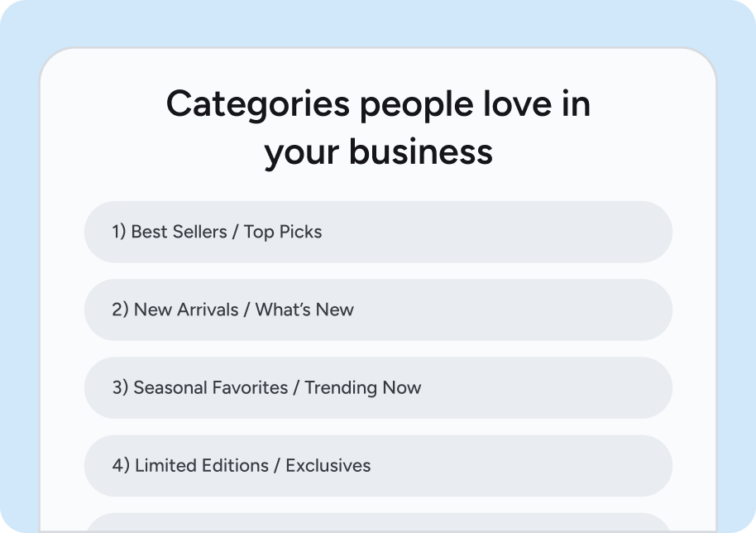
Task: Click the '1)' number in first option
Action: (119, 232)
